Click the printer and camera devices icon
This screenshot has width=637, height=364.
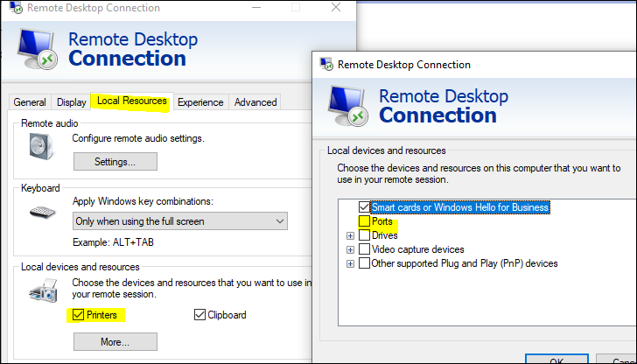click(43, 290)
